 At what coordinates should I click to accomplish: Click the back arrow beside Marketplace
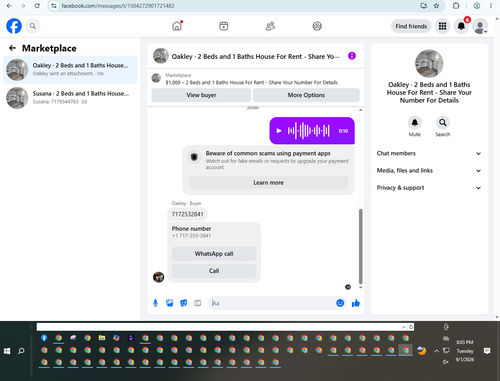coord(12,48)
